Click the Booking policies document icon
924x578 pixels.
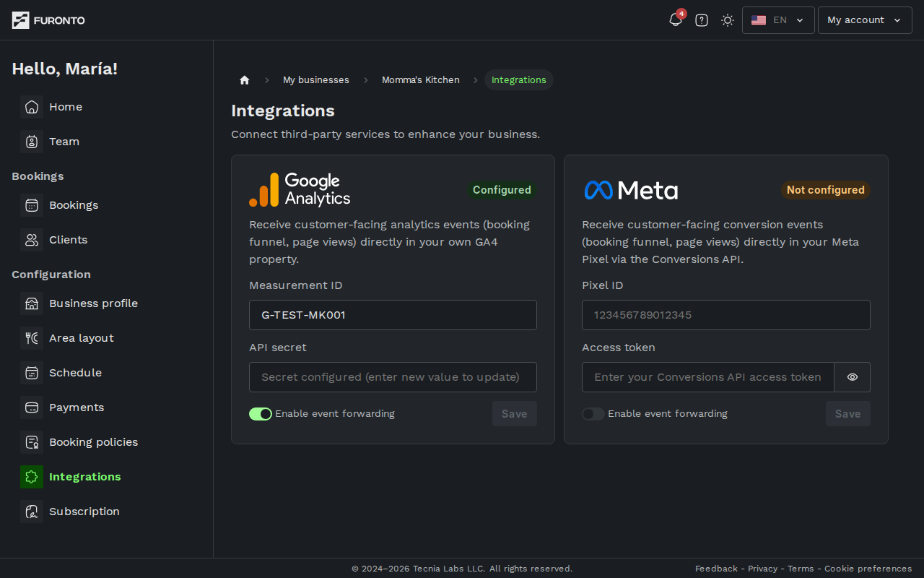[32, 442]
